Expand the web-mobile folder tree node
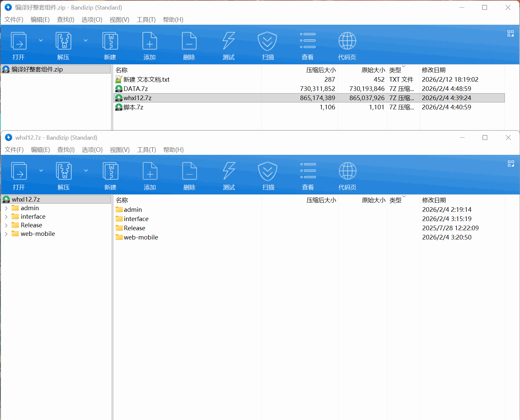This screenshot has width=520, height=420. click(6, 234)
